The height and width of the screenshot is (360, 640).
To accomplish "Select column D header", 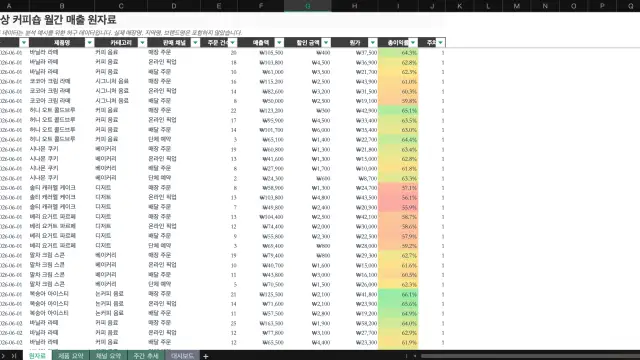I will click(x=174, y=6).
